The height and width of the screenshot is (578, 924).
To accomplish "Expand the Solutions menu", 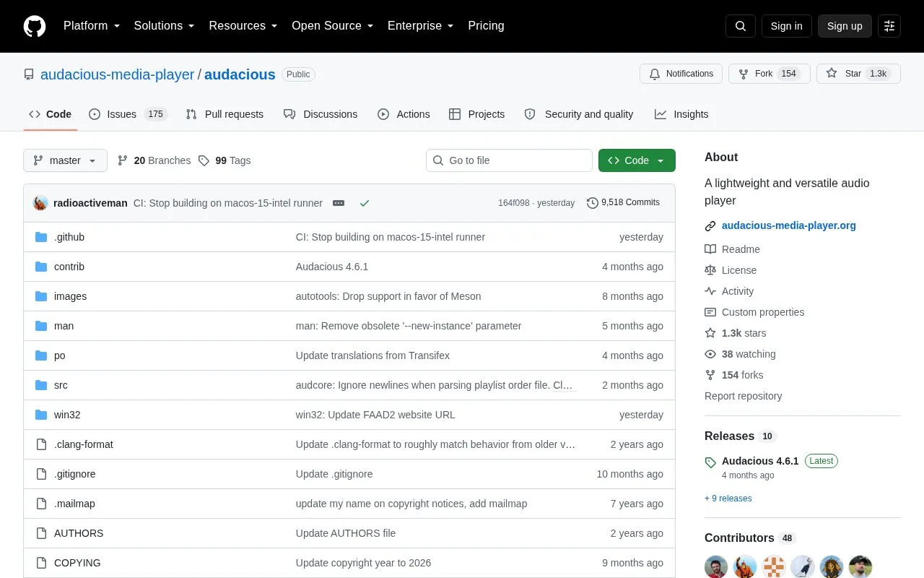I will [165, 26].
